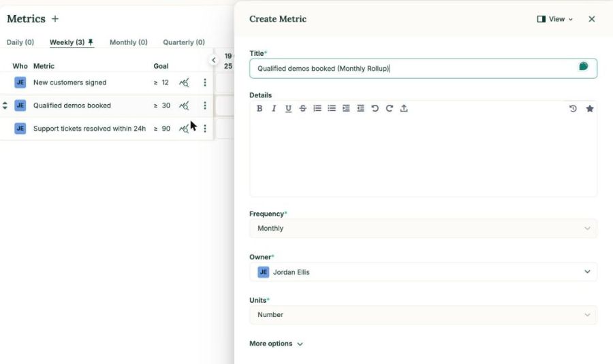Add a new metric with the plus icon
The image size is (613, 364).
coord(55,19)
